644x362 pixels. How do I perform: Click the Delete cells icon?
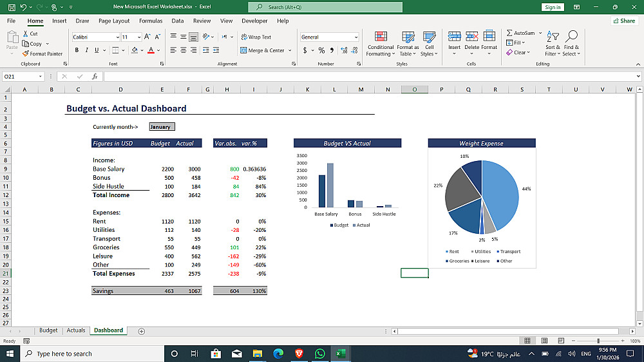tap(471, 37)
